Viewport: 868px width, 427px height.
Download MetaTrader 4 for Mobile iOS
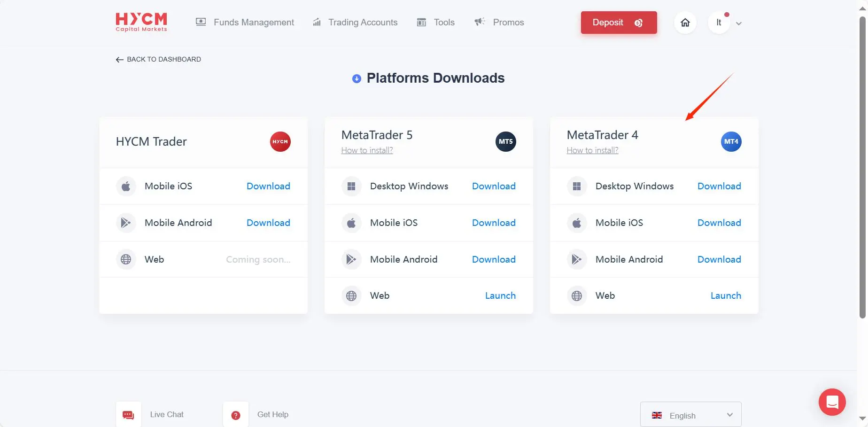click(x=719, y=223)
